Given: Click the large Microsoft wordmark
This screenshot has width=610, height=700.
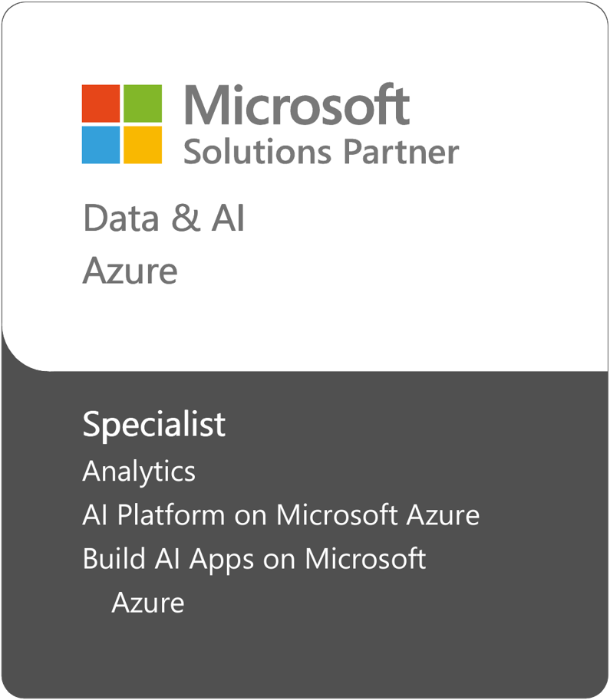Looking at the screenshot, I should point(296,105).
